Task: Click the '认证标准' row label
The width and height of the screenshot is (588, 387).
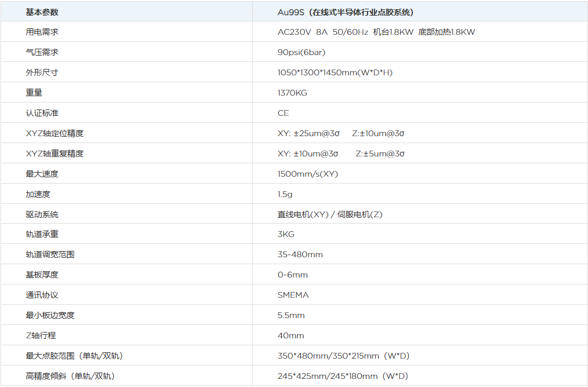Action: coord(42,113)
